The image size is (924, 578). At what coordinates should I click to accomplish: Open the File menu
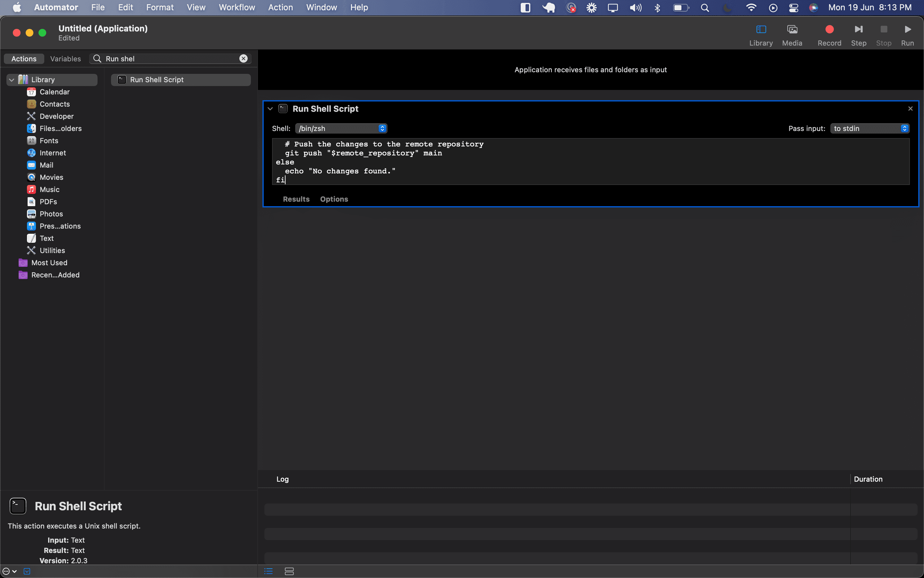pos(98,7)
